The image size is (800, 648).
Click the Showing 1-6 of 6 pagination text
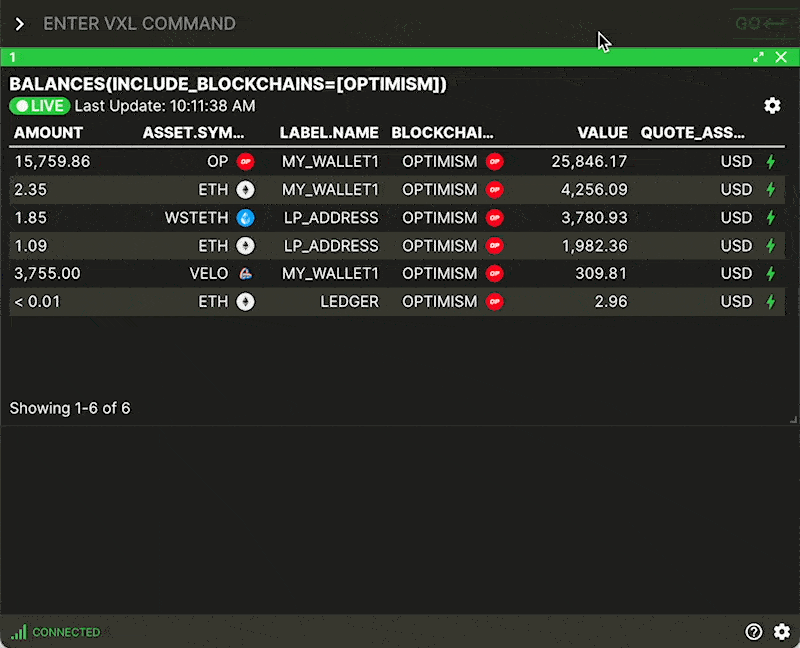70,408
